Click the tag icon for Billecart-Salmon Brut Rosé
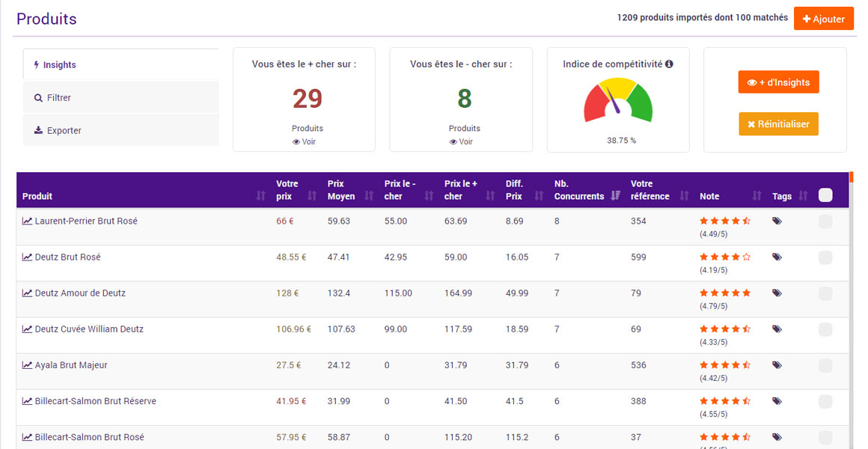 777,437
